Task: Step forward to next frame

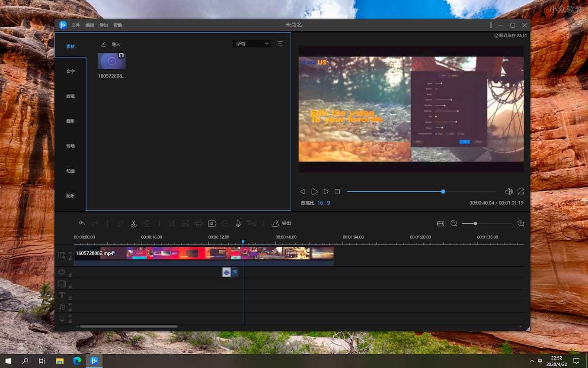Action: click(x=326, y=191)
